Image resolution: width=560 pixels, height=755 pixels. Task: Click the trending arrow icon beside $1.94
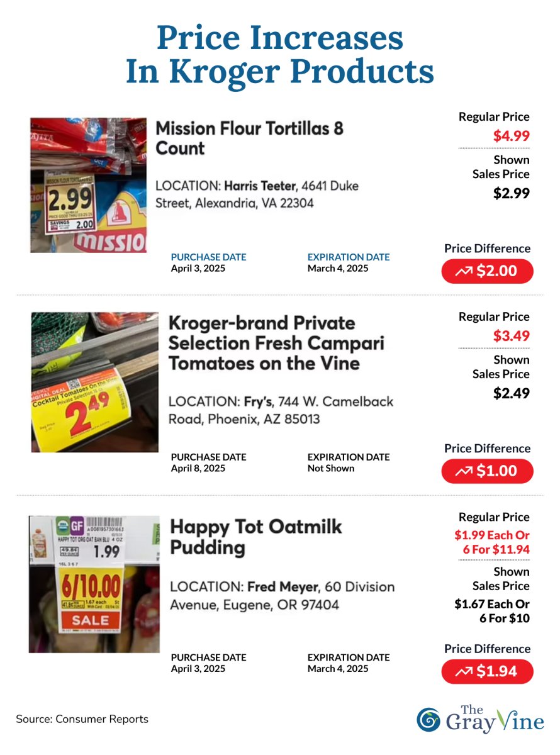(x=464, y=671)
